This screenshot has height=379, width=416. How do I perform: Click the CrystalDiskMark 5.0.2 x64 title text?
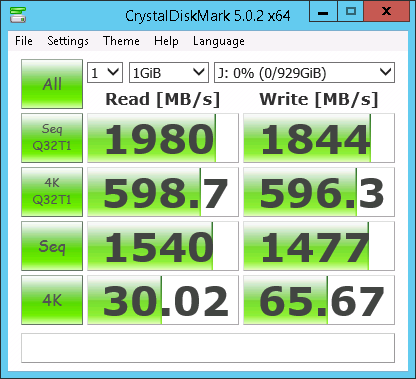(208, 16)
